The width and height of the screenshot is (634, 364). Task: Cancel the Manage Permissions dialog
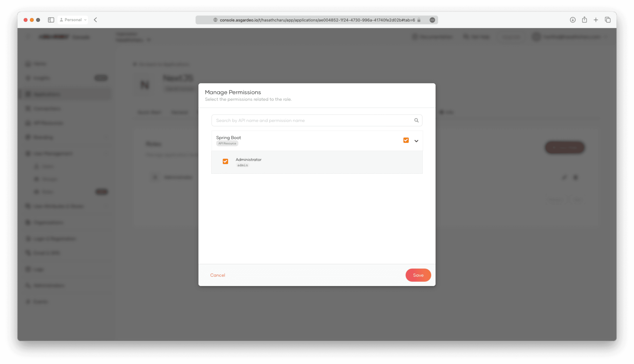(x=217, y=275)
